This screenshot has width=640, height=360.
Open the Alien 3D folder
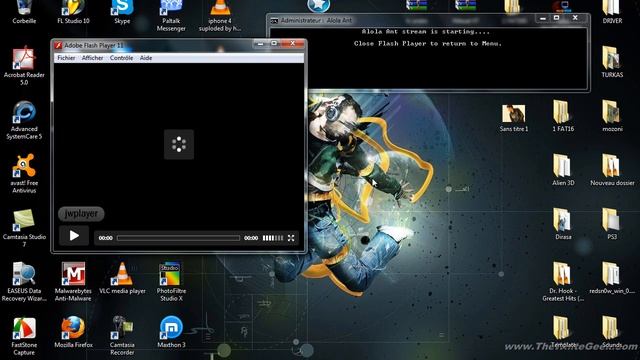563,170
